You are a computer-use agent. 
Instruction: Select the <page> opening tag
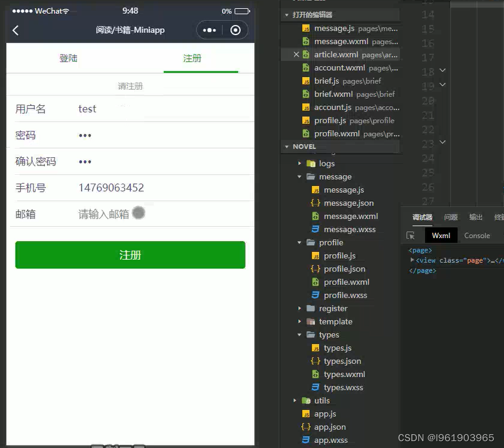coord(420,250)
